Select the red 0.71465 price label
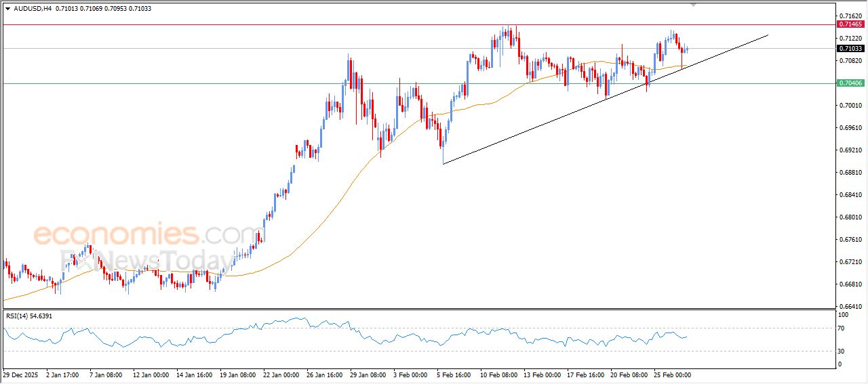 pos(850,24)
